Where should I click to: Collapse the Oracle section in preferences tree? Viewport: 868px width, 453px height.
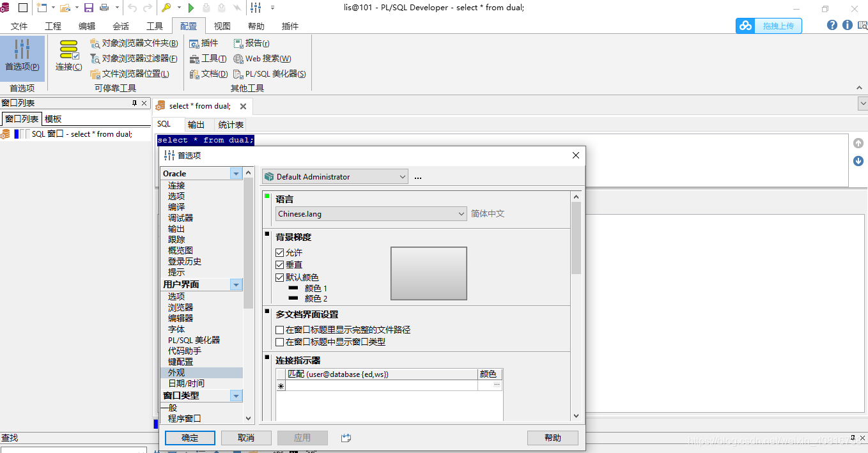(x=236, y=173)
